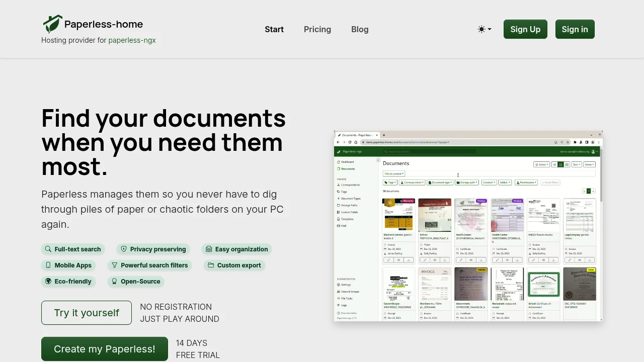644x362 pixels.
Task: Open the Pricing nav item
Action: pyautogui.click(x=317, y=29)
